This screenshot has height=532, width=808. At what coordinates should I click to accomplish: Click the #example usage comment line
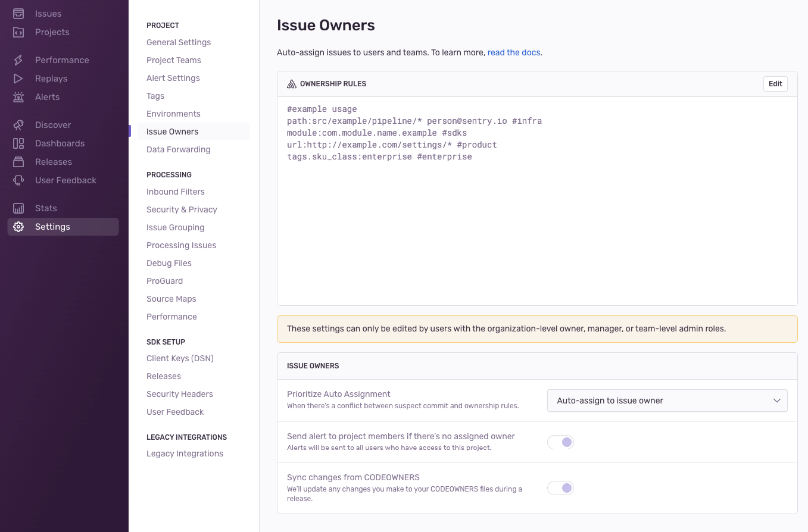click(x=322, y=109)
